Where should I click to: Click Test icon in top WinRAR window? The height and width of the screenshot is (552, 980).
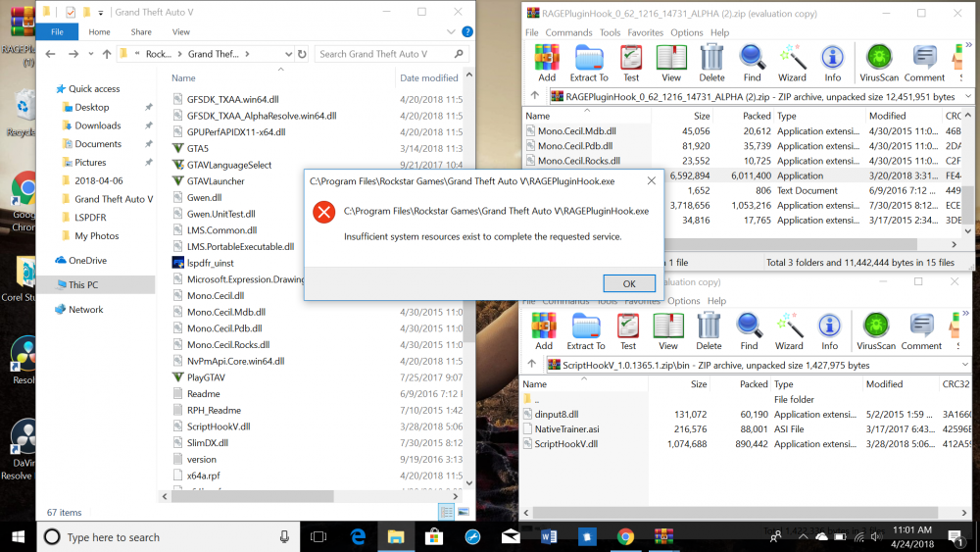tap(631, 63)
